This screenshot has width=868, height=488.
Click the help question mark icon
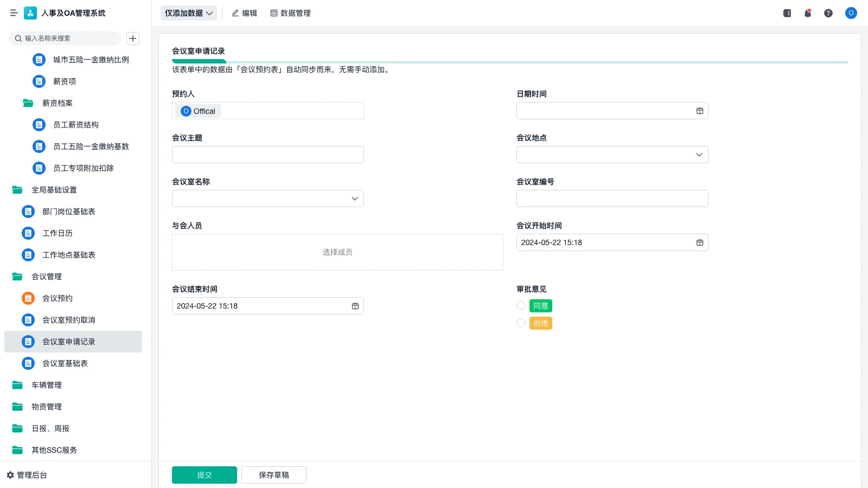[828, 13]
